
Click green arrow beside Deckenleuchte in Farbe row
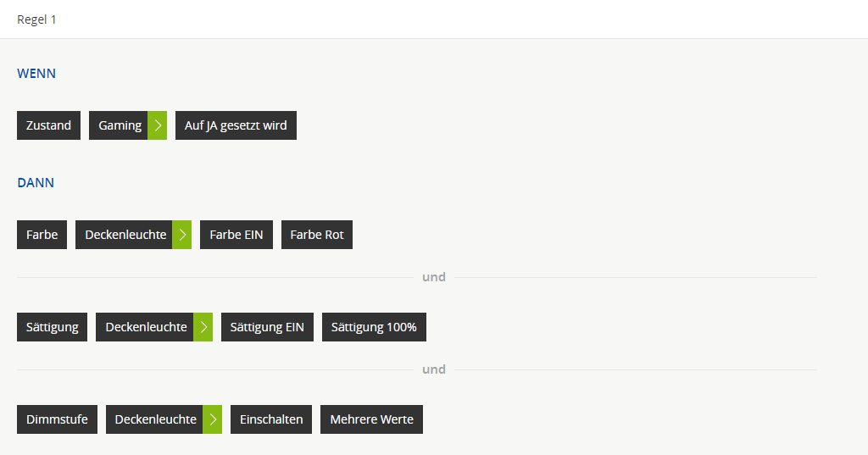(181, 235)
